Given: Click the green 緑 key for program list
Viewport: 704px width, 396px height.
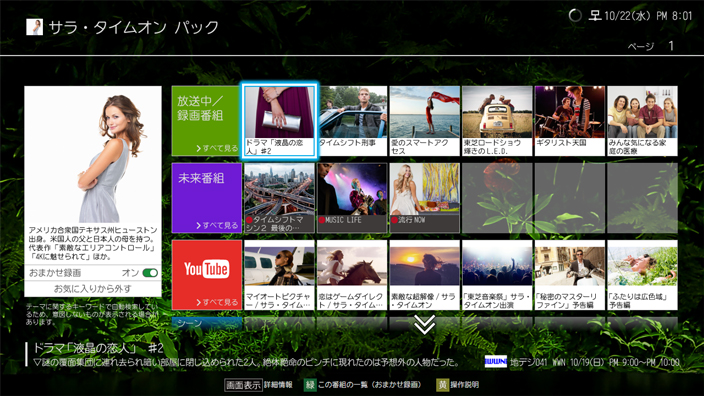Looking at the screenshot, I should click(310, 385).
